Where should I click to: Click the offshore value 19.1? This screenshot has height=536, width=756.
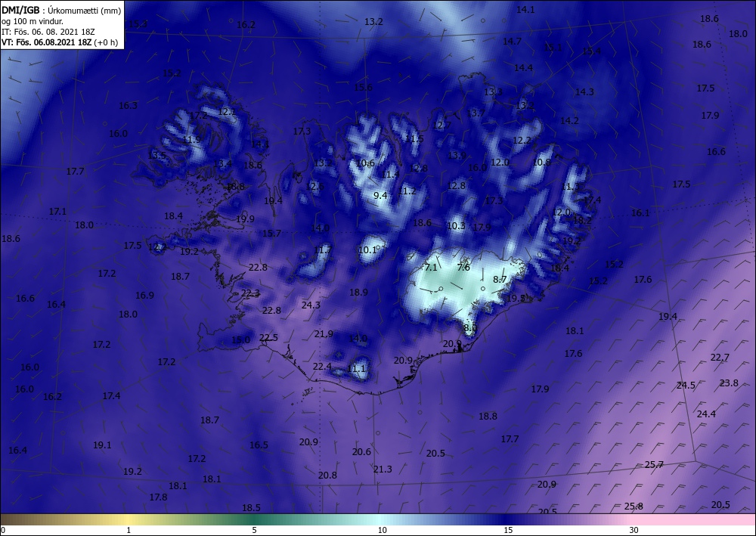coord(102,445)
